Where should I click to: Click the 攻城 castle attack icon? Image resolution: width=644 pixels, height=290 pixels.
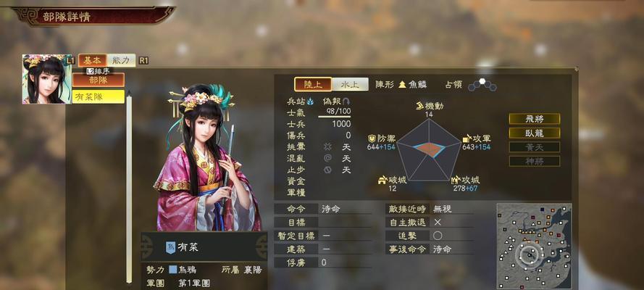pos(455,180)
